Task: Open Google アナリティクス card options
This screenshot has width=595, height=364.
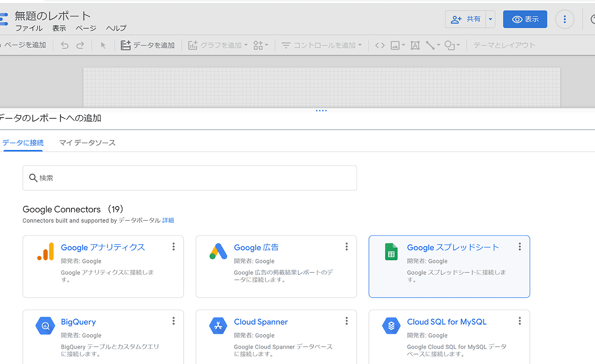Action: pyautogui.click(x=173, y=247)
